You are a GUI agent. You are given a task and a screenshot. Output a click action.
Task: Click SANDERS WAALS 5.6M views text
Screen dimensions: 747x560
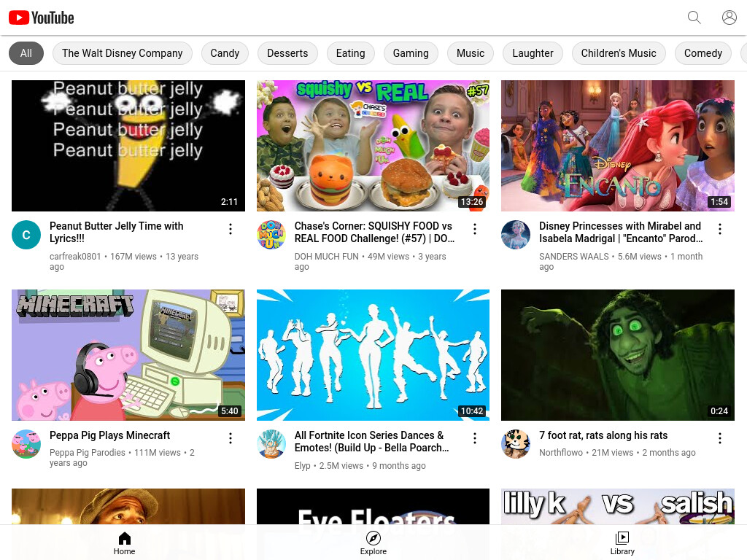pos(621,262)
